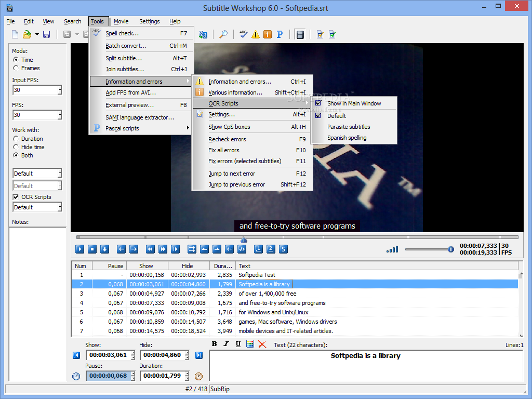The image size is (532, 399).
Task: Apply Underline formatting button
Action: (x=238, y=344)
